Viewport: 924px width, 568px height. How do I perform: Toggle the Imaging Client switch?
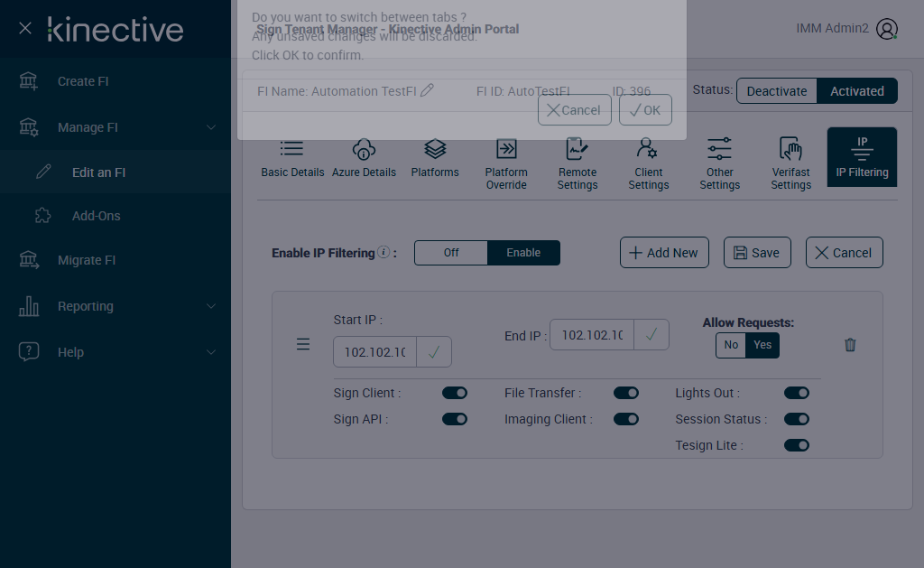coord(626,419)
